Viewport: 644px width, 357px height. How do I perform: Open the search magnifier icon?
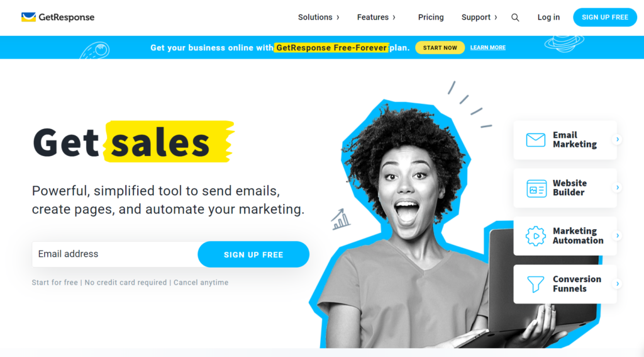(x=515, y=17)
